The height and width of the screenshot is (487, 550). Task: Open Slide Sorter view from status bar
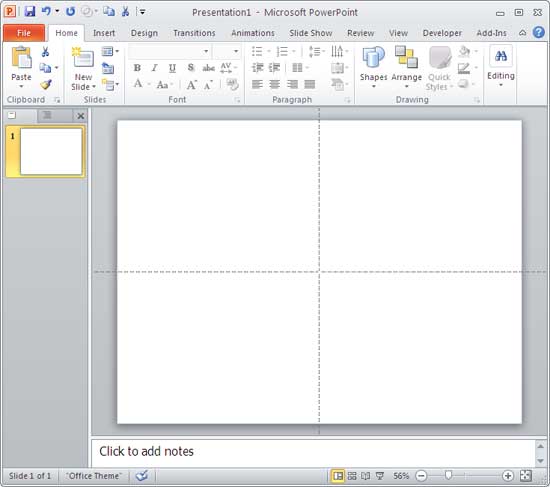click(x=352, y=476)
